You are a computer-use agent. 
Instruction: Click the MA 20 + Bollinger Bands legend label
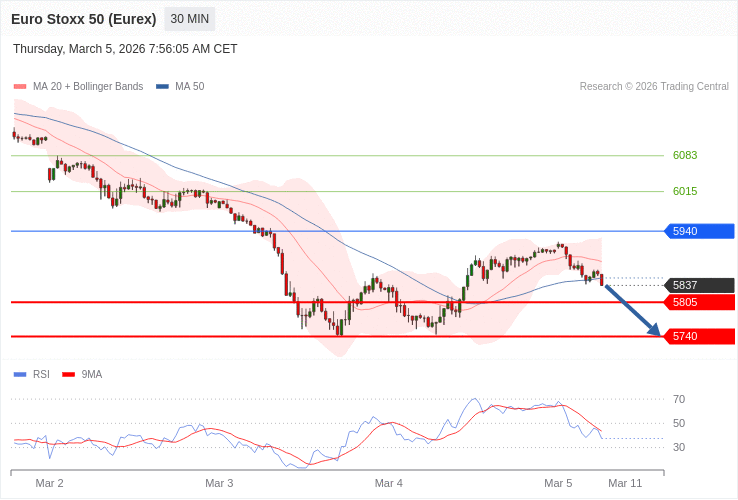point(88,87)
